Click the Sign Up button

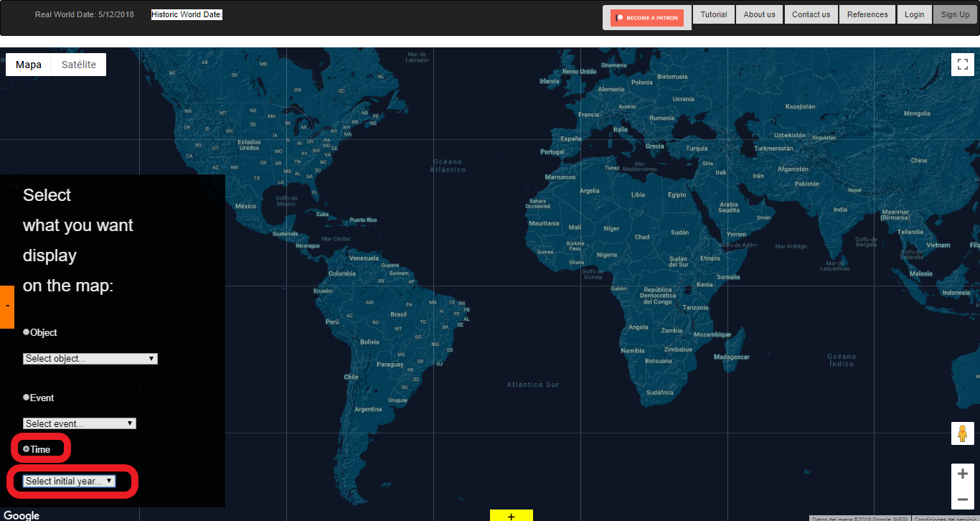[955, 14]
